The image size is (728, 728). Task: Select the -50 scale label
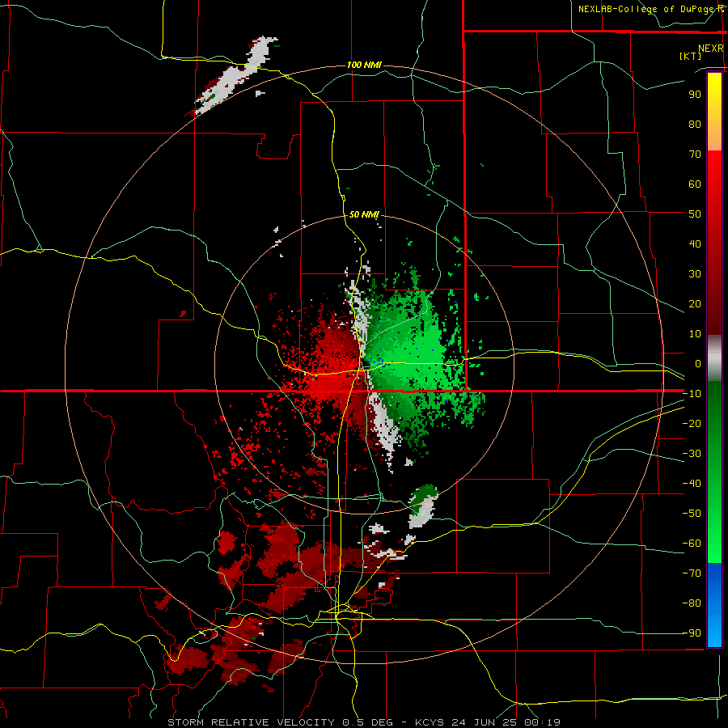pyautogui.click(x=692, y=514)
